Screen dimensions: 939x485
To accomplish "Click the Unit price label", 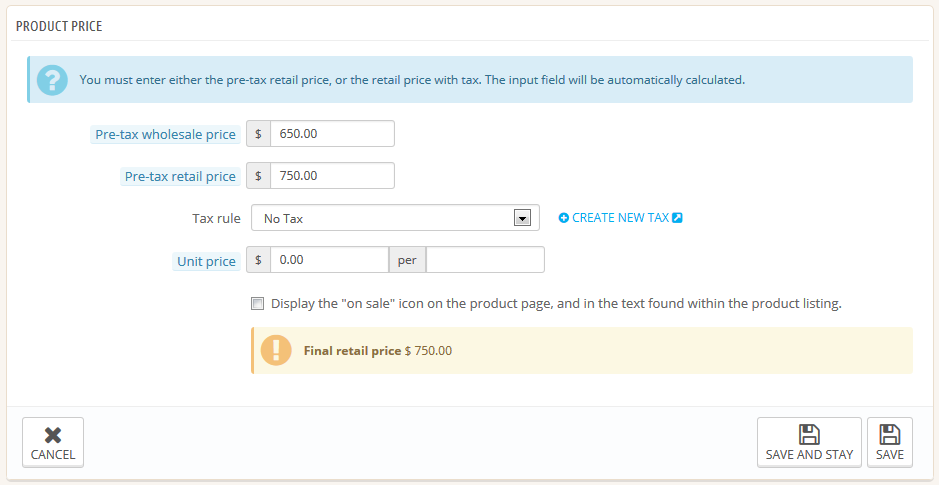I will 206,261.
